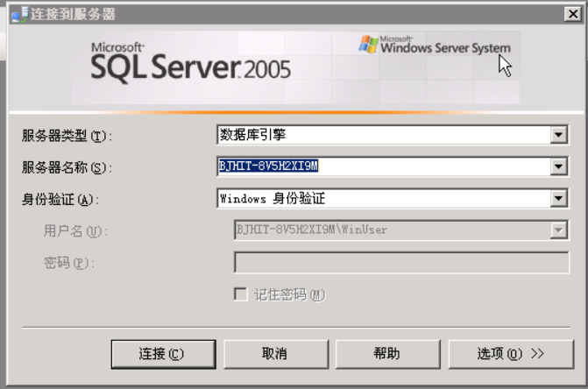Open help via the 帮助 button
This screenshot has height=389, width=588.
387,354
